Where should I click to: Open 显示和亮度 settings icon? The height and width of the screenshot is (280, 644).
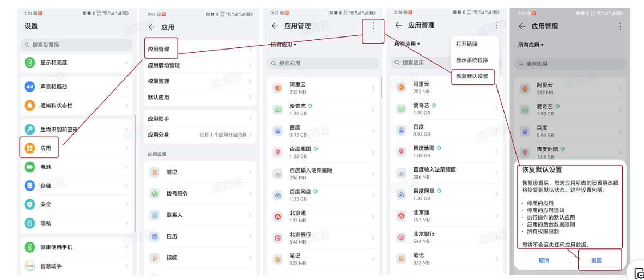(x=29, y=63)
